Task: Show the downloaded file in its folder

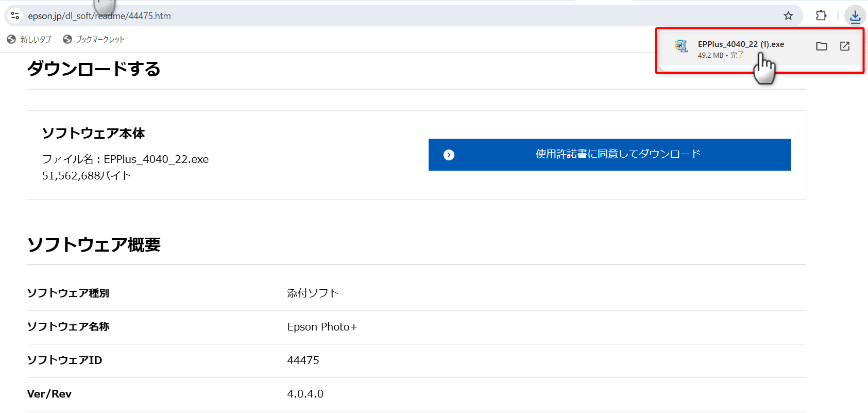Action: 822,46
